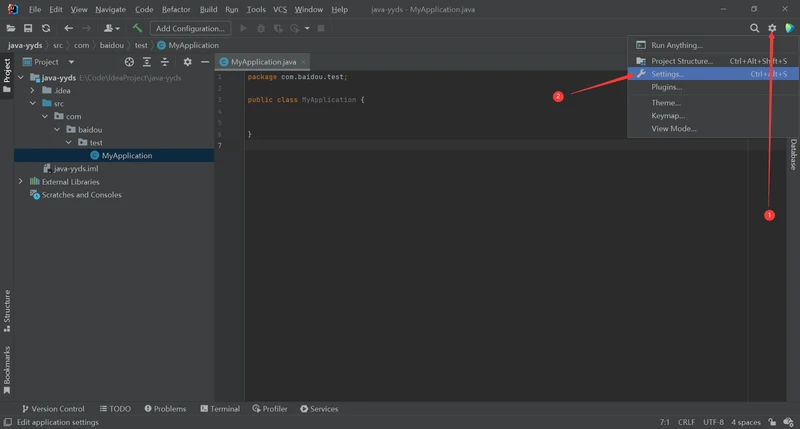Image resolution: width=800 pixels, height=429 pixels.
Task: Click the Select Opened File target icon
Action: [x=129, y=62]
